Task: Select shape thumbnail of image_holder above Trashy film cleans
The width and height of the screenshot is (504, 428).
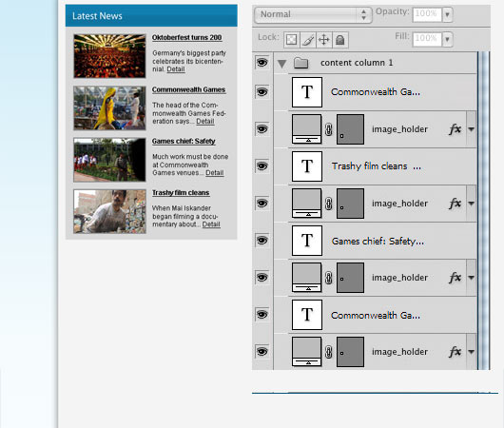Action: [306, 129]
